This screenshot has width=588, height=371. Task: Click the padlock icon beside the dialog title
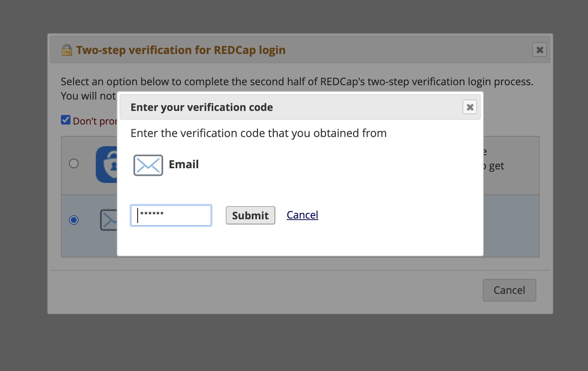click(66, 50)
